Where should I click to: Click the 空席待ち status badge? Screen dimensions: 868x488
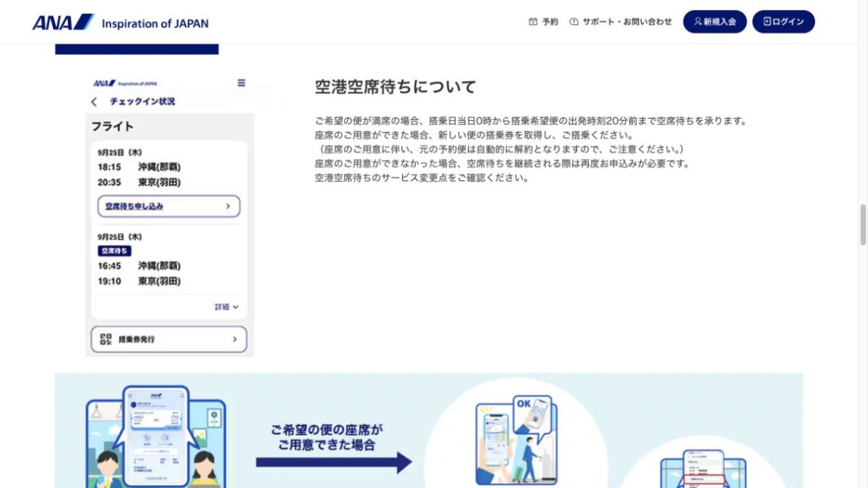114,251
